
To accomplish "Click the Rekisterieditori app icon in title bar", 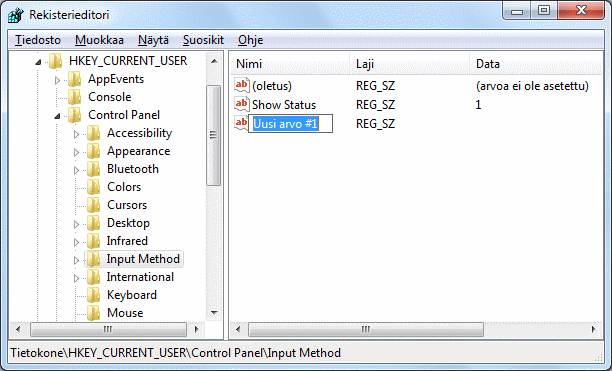I will click(16, 15).
